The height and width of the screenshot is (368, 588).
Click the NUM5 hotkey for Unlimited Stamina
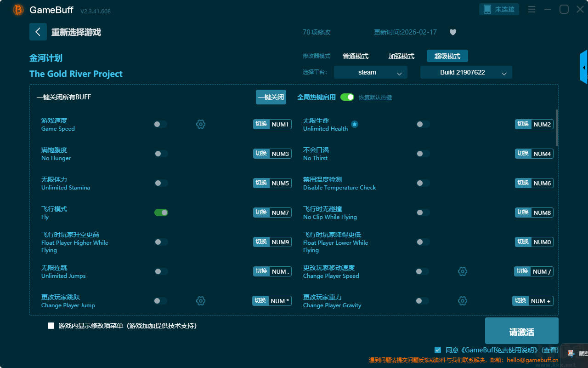coord(280,183)
